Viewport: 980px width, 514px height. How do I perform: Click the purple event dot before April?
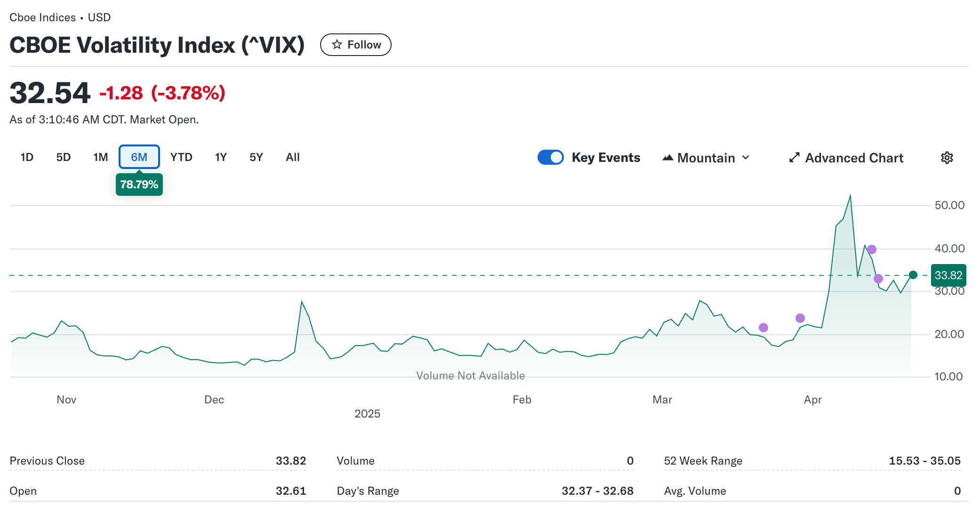tap(800, 318)
